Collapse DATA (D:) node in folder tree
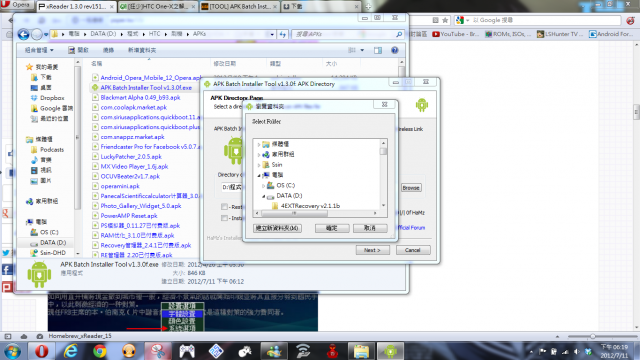This screenshot has height=360, width=640. click(263, 196)
